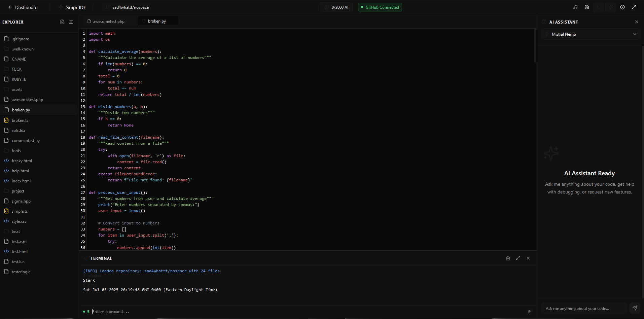
Task: Expand the project folder
Action: [39, 191]
